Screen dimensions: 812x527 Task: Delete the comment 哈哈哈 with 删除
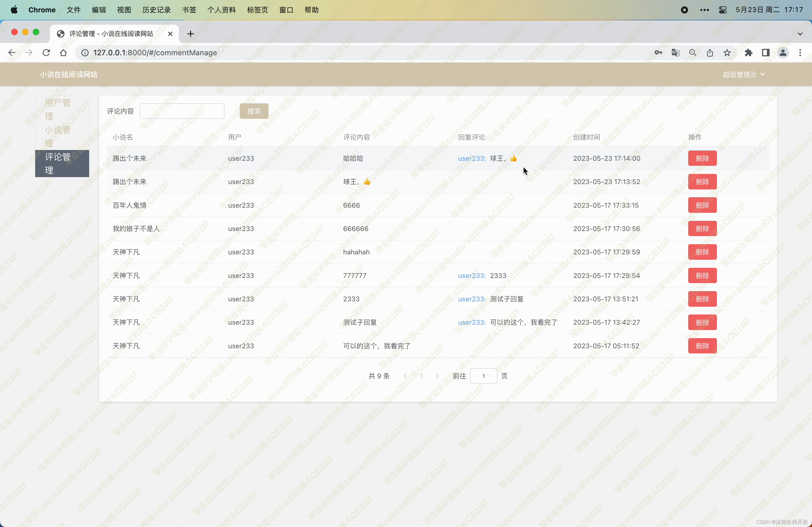(702, 158)
